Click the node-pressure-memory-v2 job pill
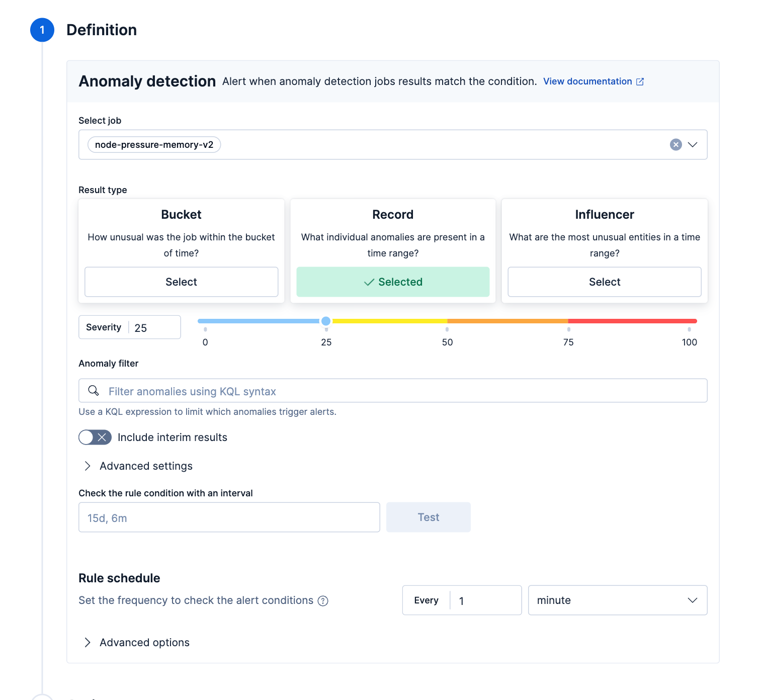 point(154,145)
